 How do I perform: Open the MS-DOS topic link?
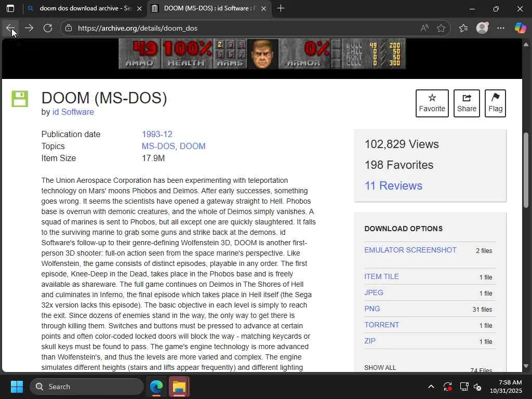click(158, 146)
